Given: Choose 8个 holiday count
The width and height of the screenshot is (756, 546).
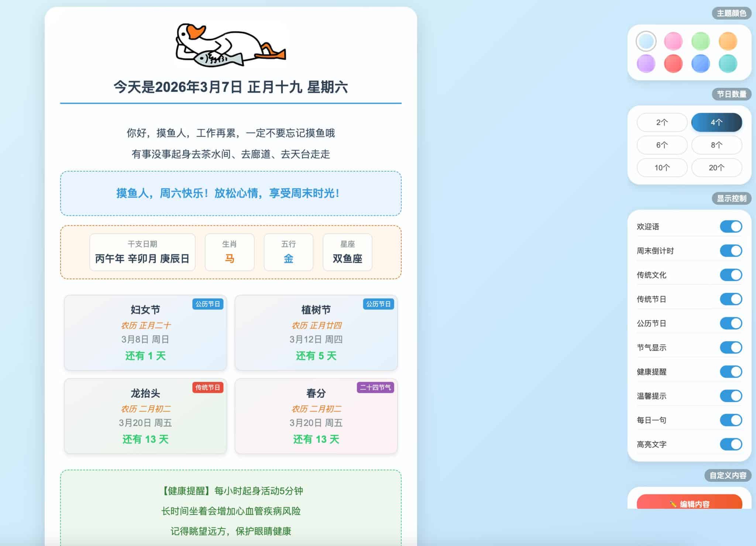Looking at the screenshot, I should pos(717,145).
